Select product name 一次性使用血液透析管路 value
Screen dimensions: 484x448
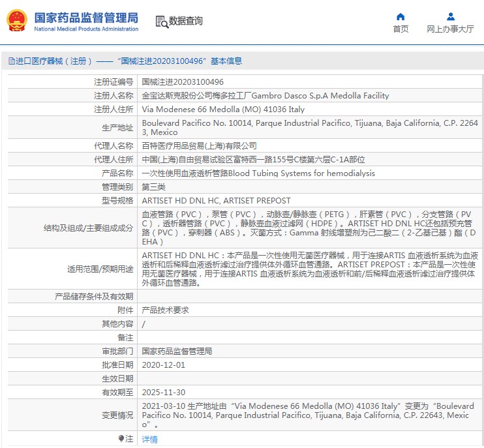258,173
